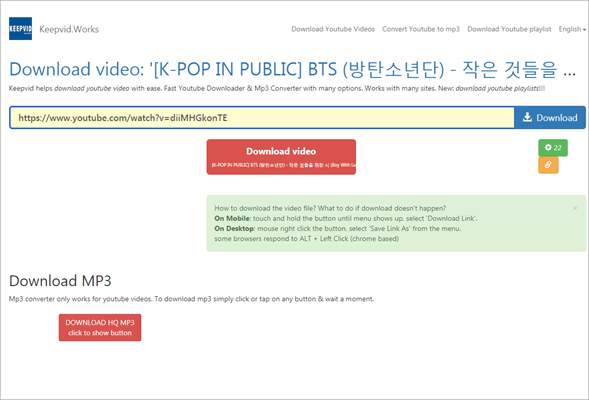Click the 'On Mobile' instruction text
Viewport: 589px width, 400px height.
(346, 218)
